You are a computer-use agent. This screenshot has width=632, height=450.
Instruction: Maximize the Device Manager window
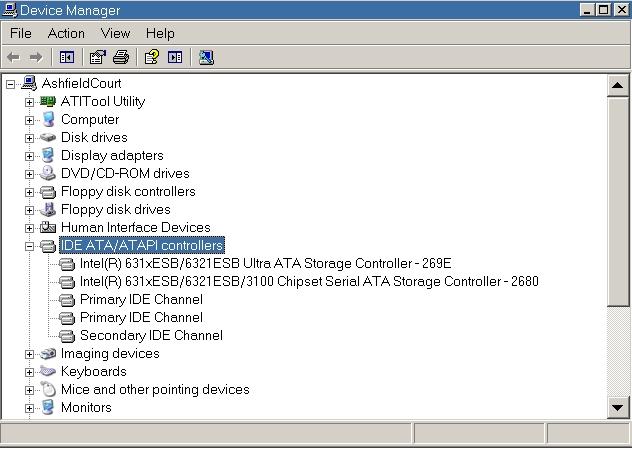point(603,10)
